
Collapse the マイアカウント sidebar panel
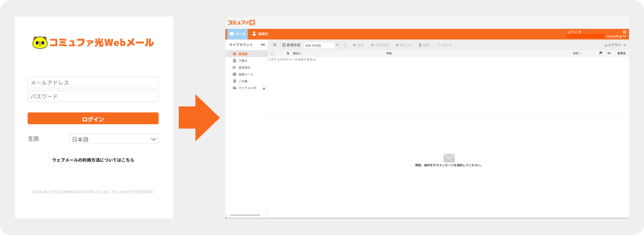263,45
